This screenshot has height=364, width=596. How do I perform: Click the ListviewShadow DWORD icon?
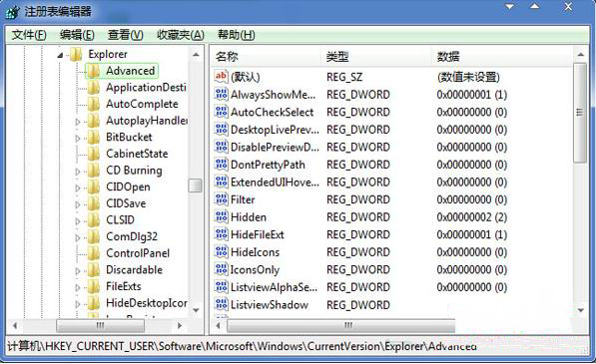click(221, 304)
